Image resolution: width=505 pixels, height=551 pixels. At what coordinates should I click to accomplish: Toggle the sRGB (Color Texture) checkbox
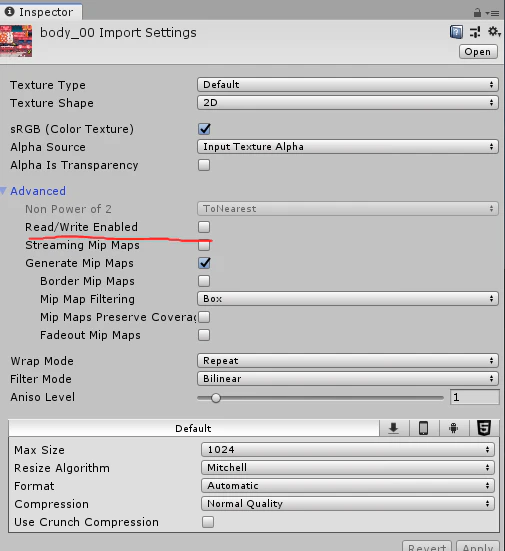pyautogui.click(x=204, y=129)
